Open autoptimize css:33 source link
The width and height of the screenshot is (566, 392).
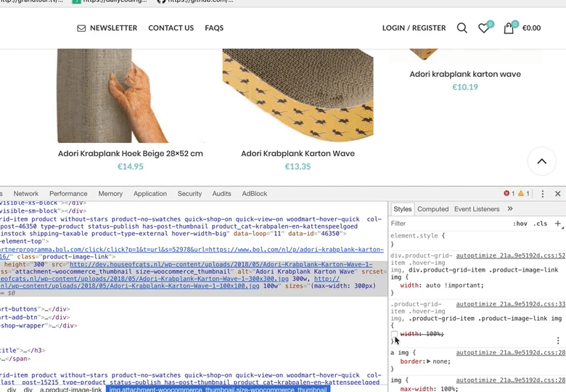[510, 304]
